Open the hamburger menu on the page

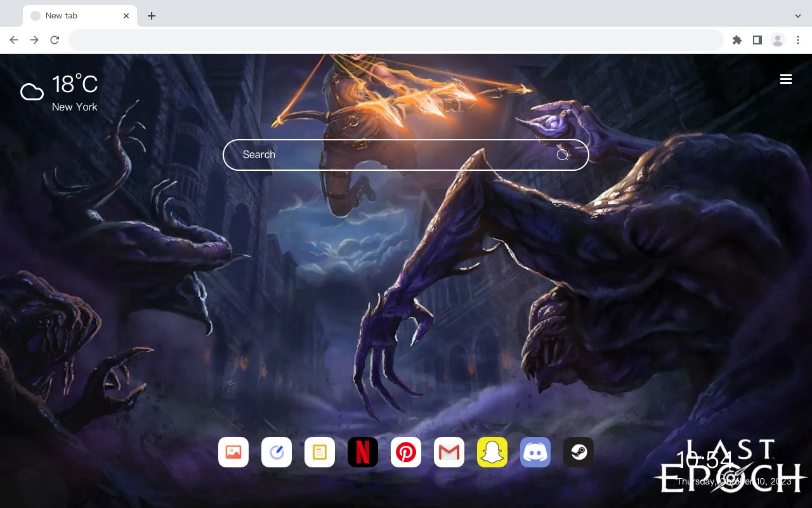(x=786, y=79)
